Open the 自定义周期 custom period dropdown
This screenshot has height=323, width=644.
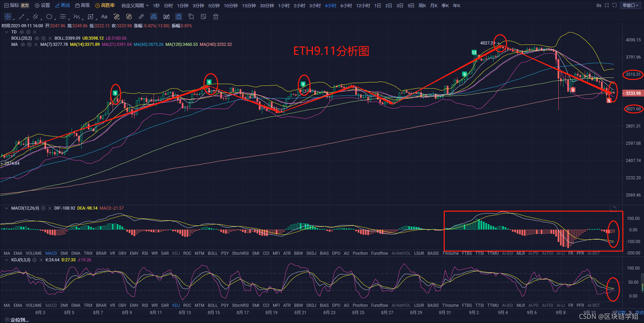(135, 6)
